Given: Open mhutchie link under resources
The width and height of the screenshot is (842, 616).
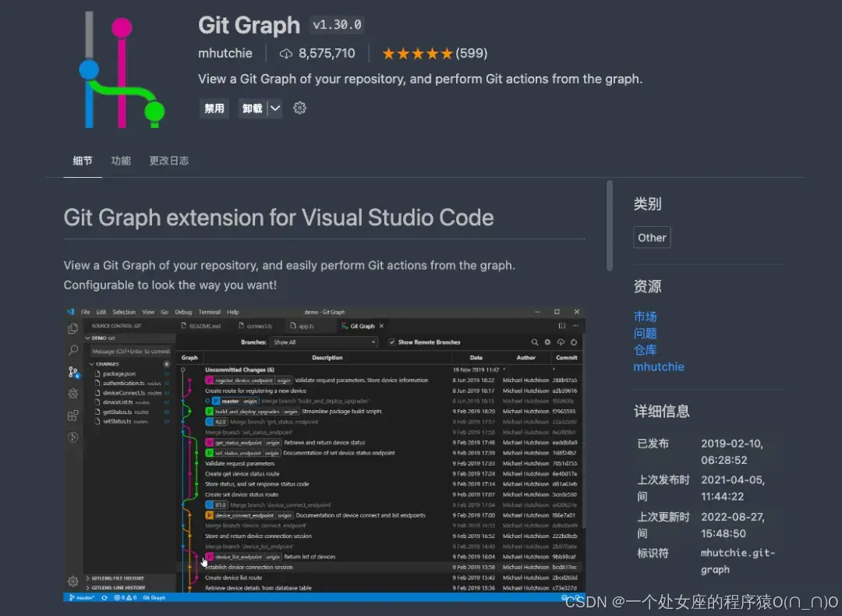Looking at the screenshot, I should tap(659, 366).
